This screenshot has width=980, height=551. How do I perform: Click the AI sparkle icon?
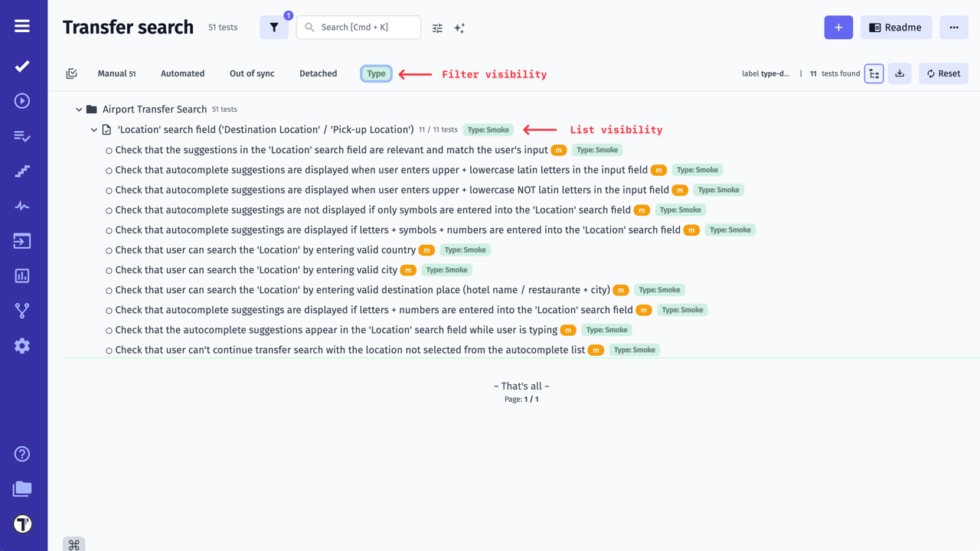459,28
